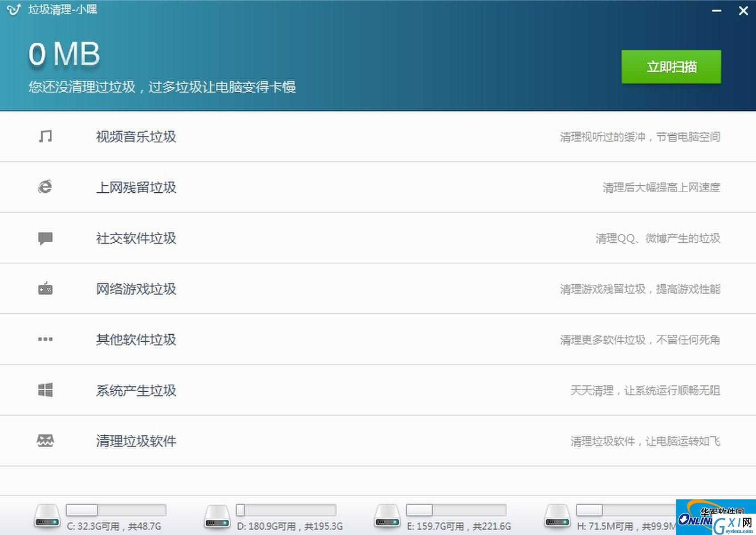Click the text C: 32.3G可用，共48.7G

coord(114,526)
